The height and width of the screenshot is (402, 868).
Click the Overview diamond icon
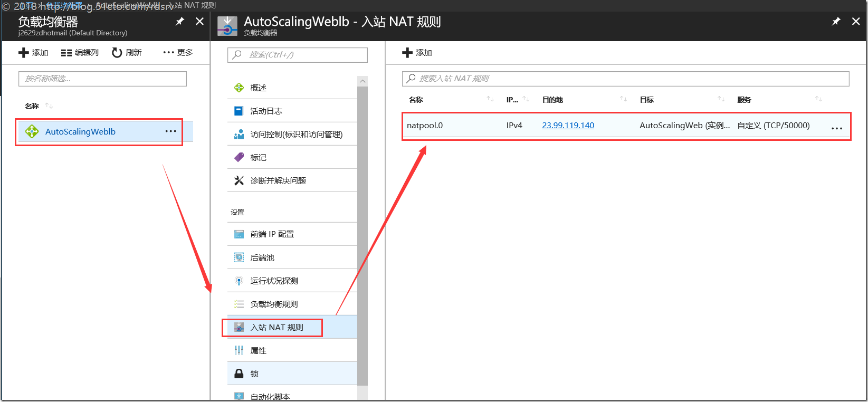pyautogui.click(x=239, y=88)
